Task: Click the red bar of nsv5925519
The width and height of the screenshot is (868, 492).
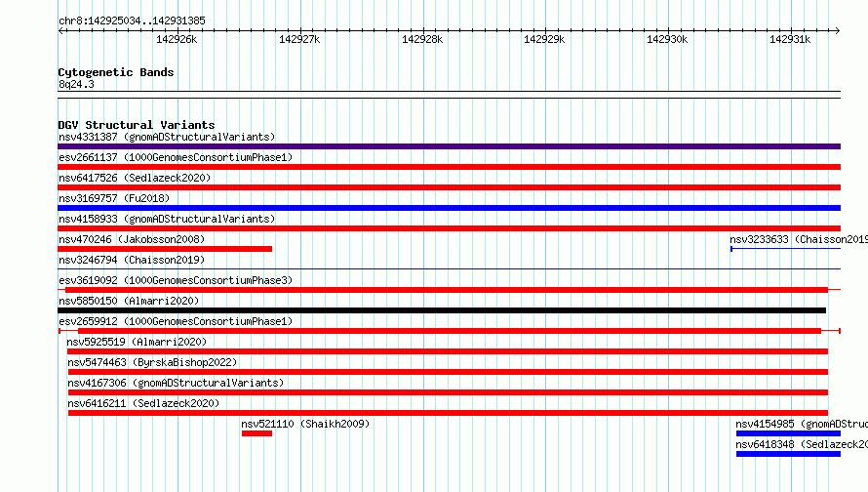Action: coord(448,351)
